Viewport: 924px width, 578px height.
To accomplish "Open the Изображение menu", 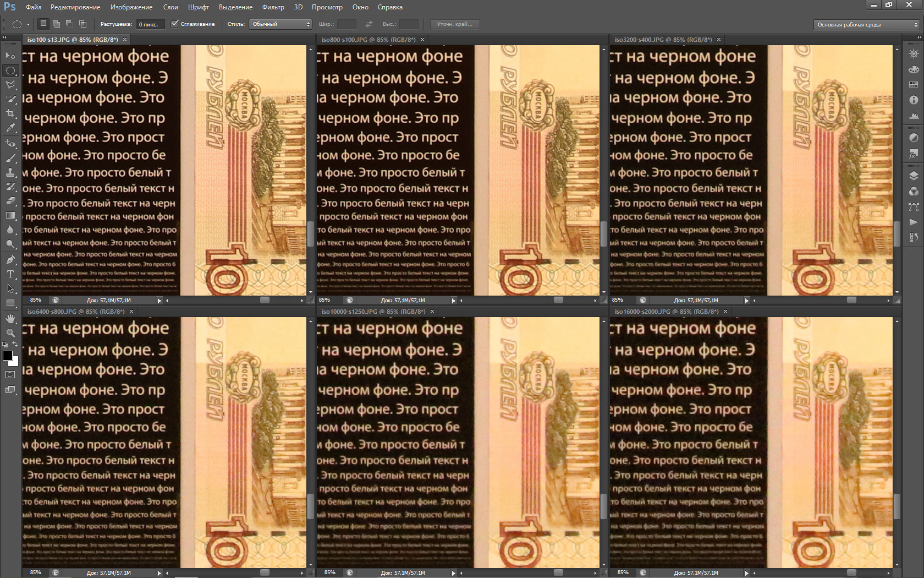I will point(131,7).
